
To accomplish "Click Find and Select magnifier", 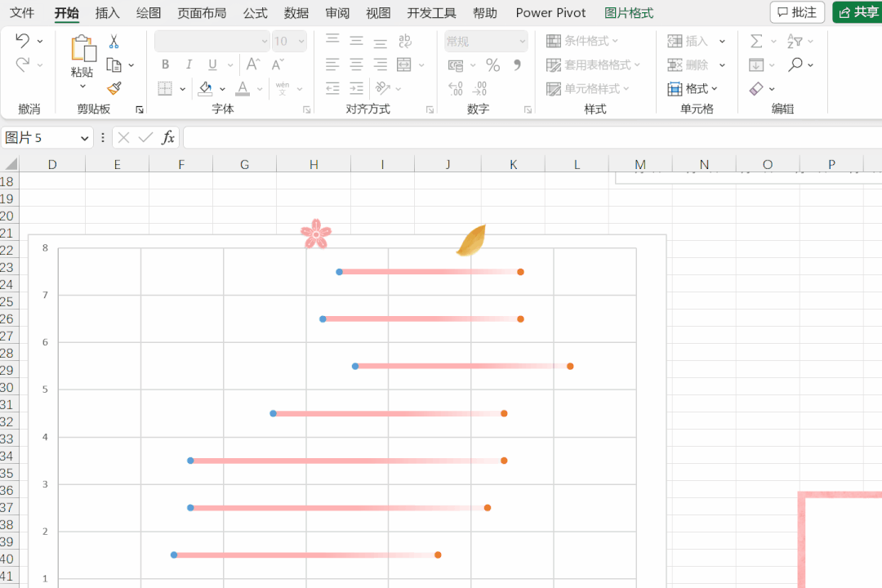I will click(795, 65).
